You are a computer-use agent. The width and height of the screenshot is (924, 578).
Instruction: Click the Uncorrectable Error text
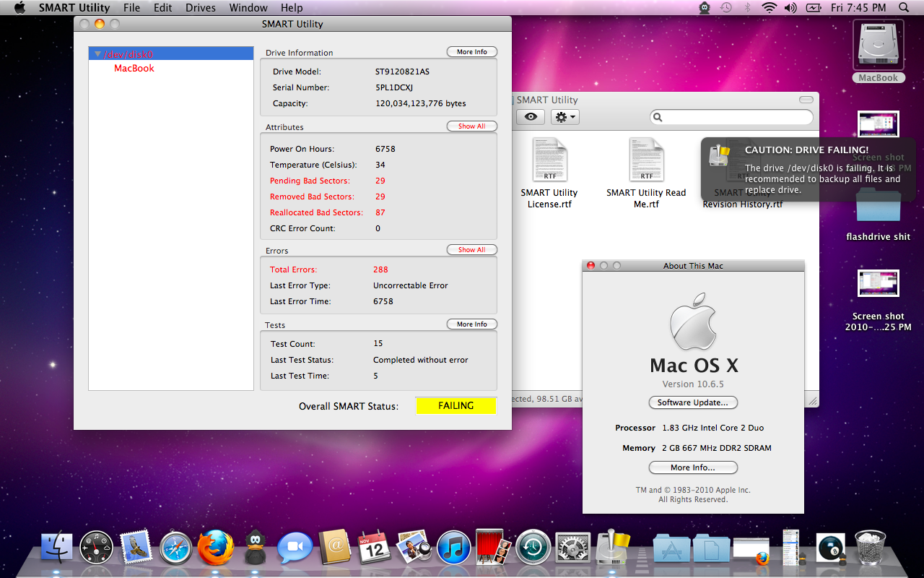click(x=411, y=285)
